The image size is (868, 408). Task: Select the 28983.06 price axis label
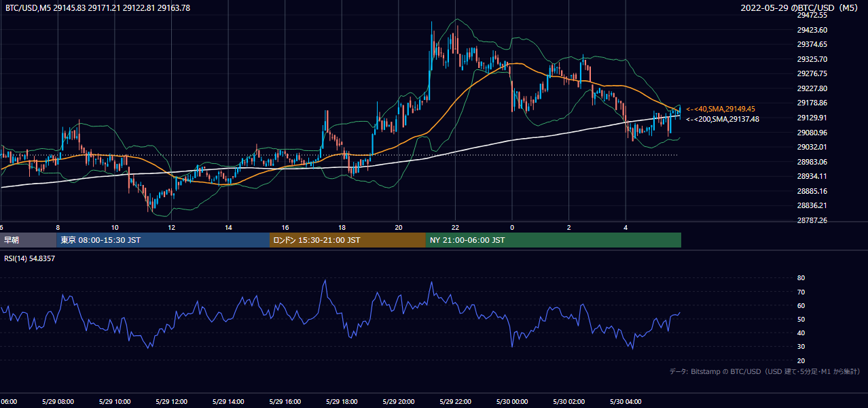pyautogui.click(x=812, y=162)
